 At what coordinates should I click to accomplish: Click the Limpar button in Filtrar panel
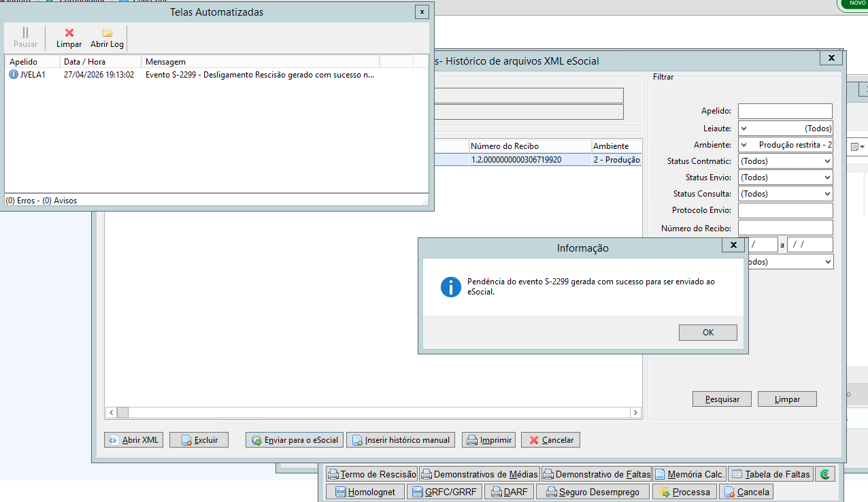[x=787, y=399]
